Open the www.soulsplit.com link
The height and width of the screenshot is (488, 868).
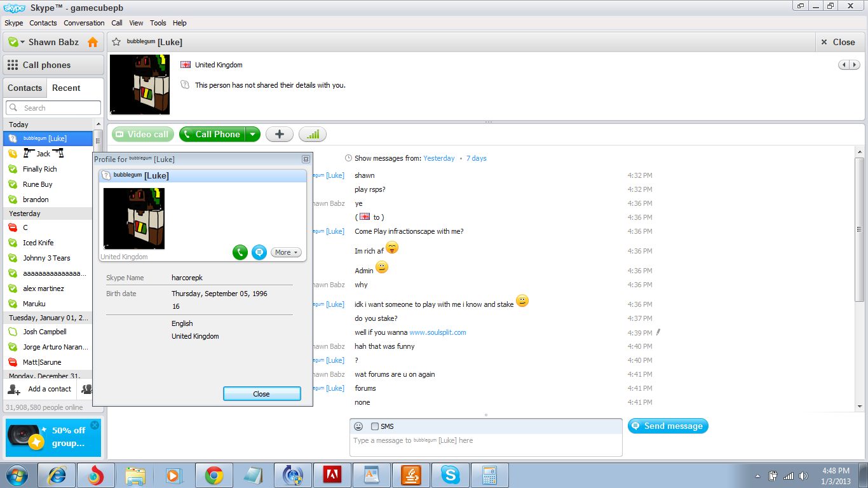point(438,332)
